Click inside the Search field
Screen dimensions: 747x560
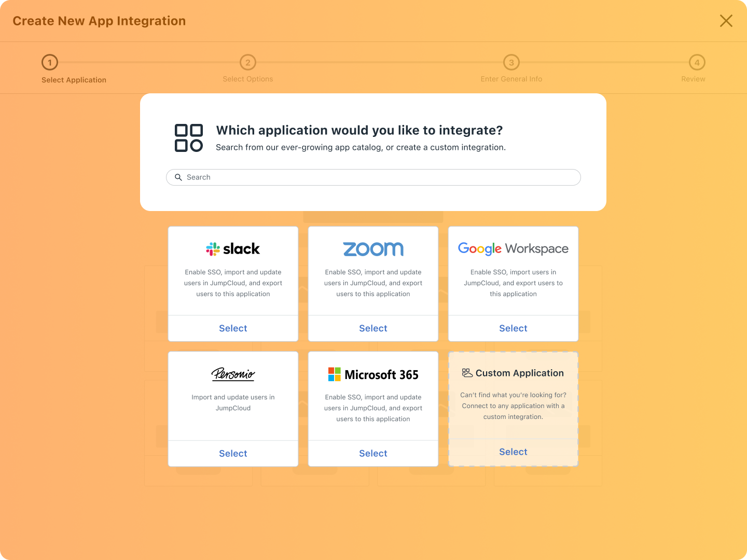(374, 177)
